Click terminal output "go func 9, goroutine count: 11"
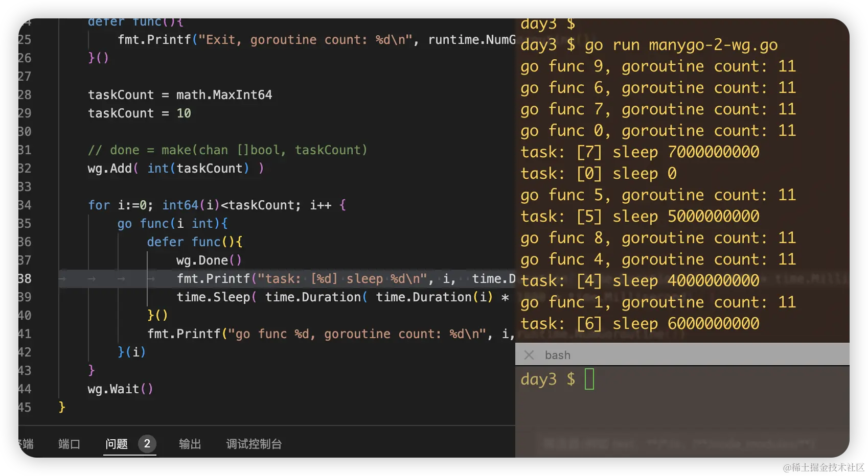The height and width of the screenshot is (476, 868). point(658,66)
